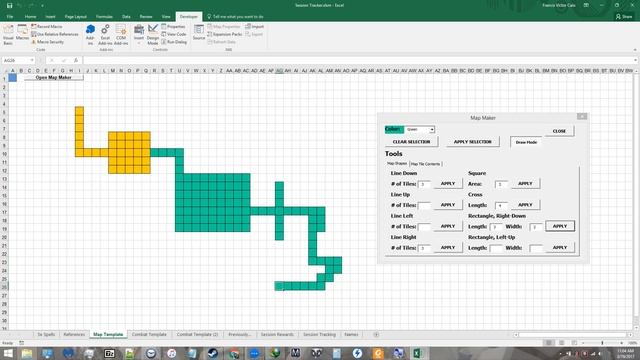
Task: Click Run Dialog in Controls group
Action: tap(174, 42)
